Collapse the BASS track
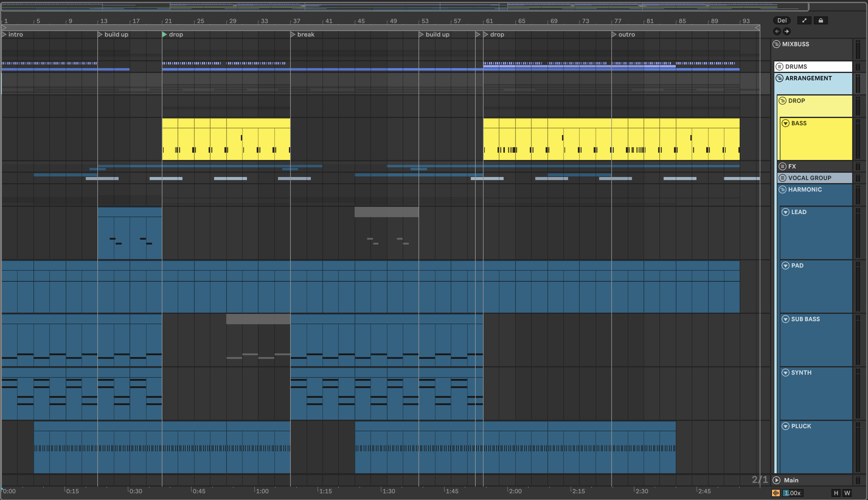Screen dimensions: 868x500 tap(786, 123)
